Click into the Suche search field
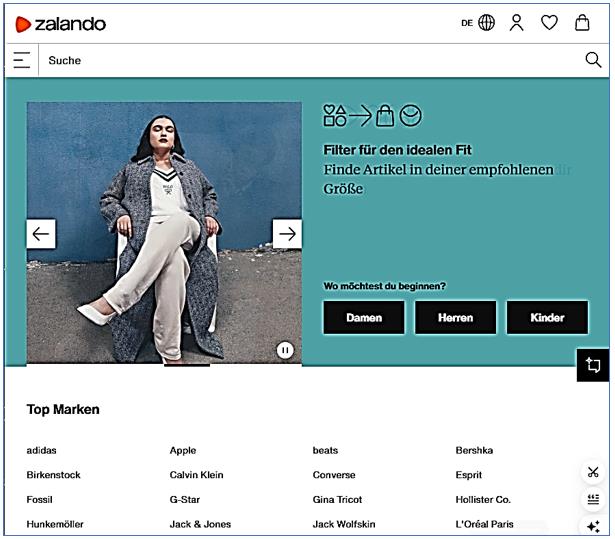Screen dimensions: 615x539 300,61
